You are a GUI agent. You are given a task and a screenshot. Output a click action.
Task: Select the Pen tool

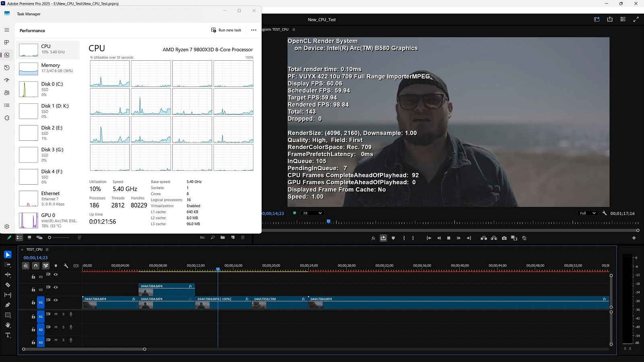tap(8, 305)
